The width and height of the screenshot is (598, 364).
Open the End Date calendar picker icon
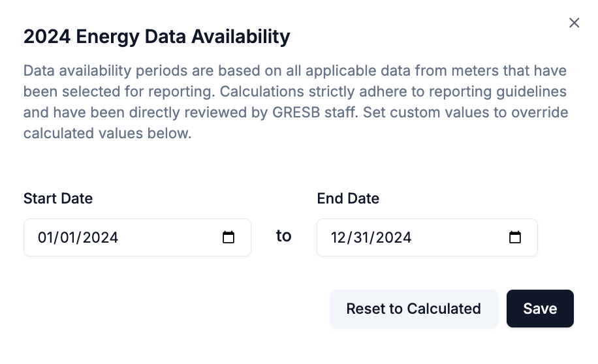click(515, 237)
